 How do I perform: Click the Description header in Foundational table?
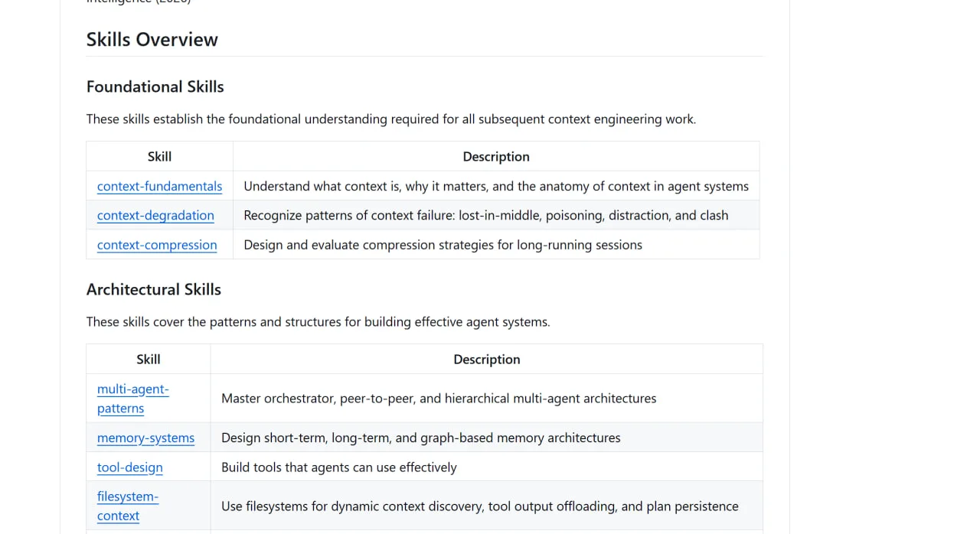tap(496, 156)
